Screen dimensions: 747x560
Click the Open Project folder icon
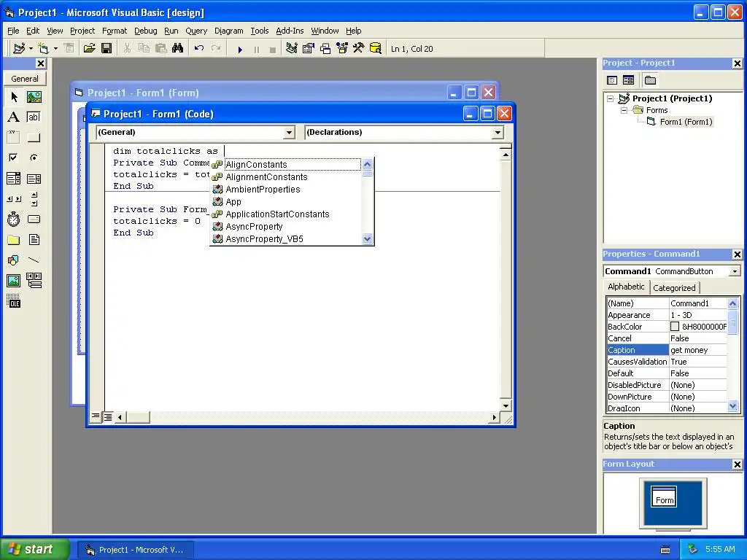tap(89, 48)
